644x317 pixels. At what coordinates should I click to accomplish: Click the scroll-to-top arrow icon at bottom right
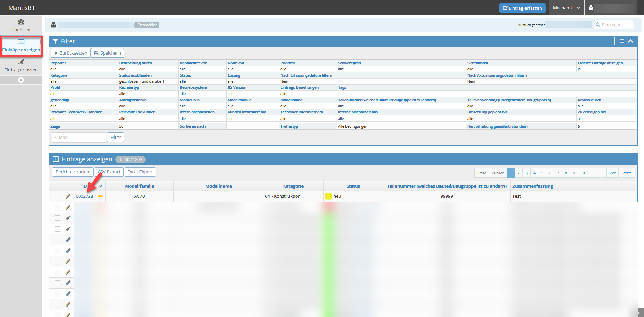(x=640, y=312)
